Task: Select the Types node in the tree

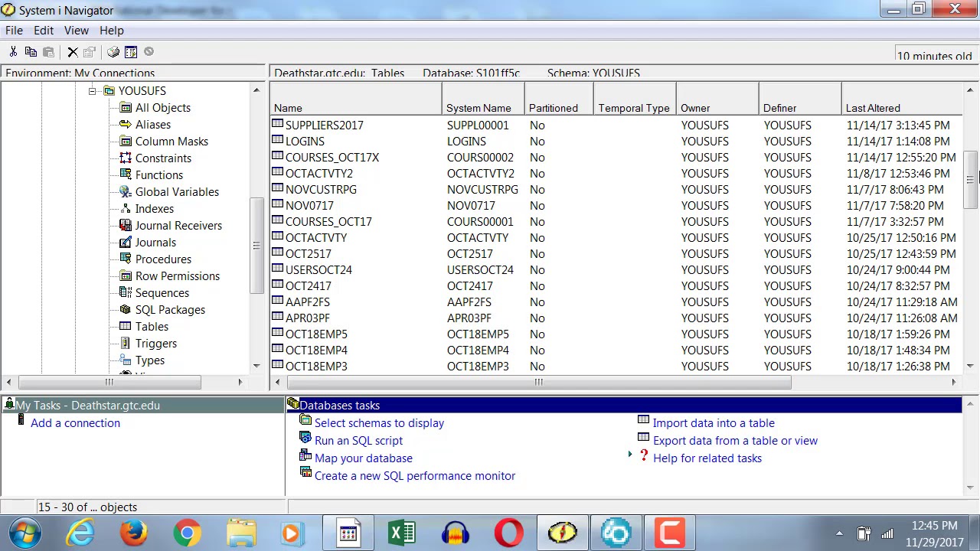Action: coord(150,360)
